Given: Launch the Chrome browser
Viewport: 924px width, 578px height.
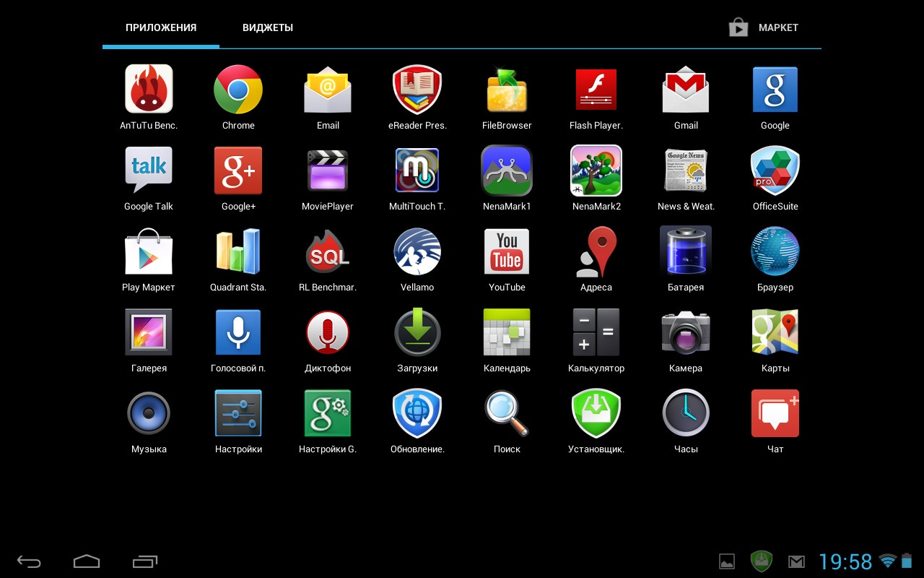Looking at the screenshot, I should click(x=238, y=90).
